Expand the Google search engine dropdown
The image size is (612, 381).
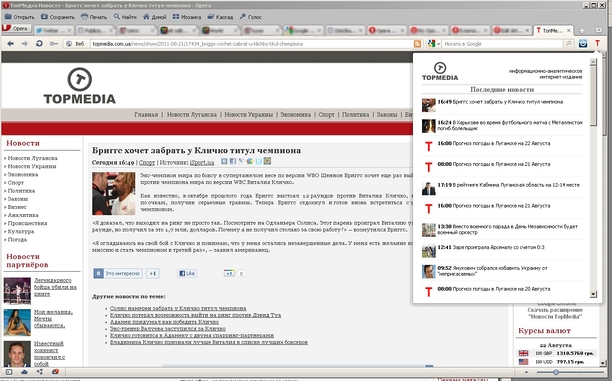(434, 44)
